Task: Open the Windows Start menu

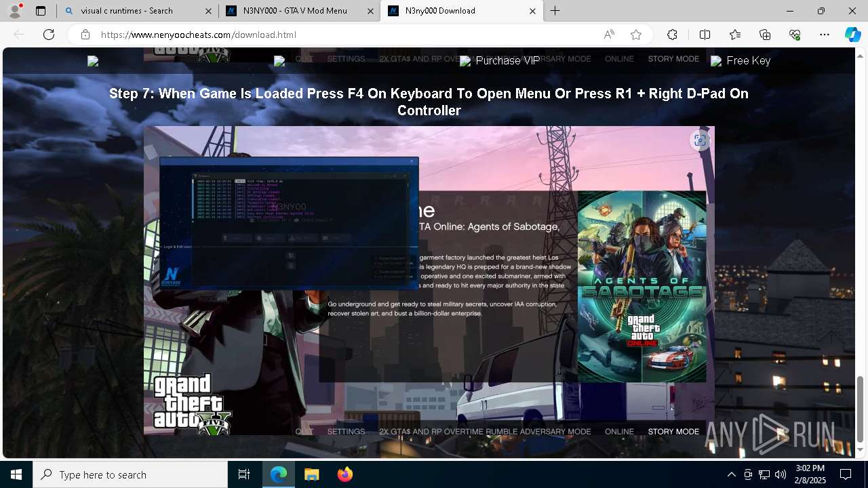Action: (x=16, y=474)
